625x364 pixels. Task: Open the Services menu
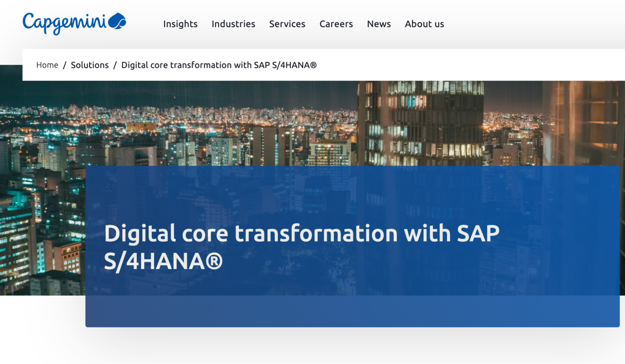287,24
